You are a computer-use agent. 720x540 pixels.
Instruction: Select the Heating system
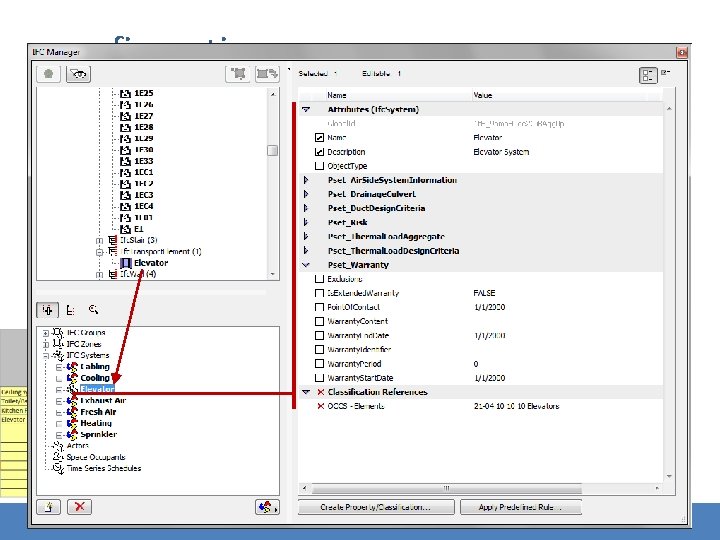tap(96, 423)
